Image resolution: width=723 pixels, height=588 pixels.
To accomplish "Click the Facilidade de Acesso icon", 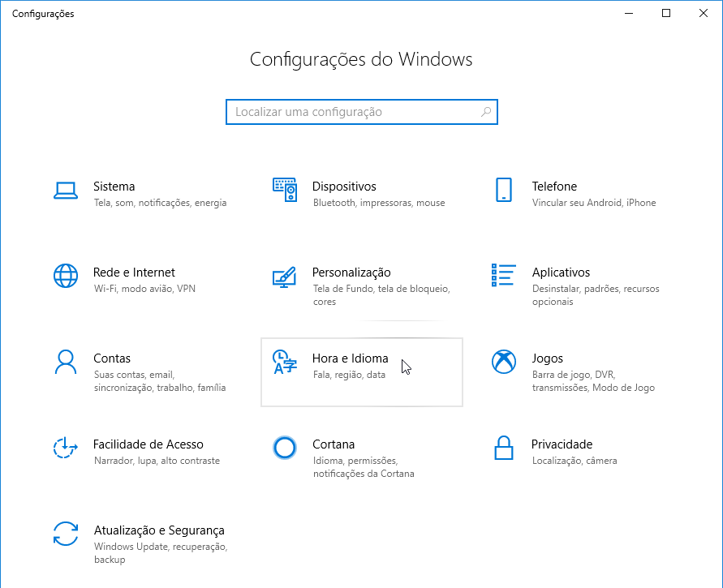I will (x=66, y=448).
